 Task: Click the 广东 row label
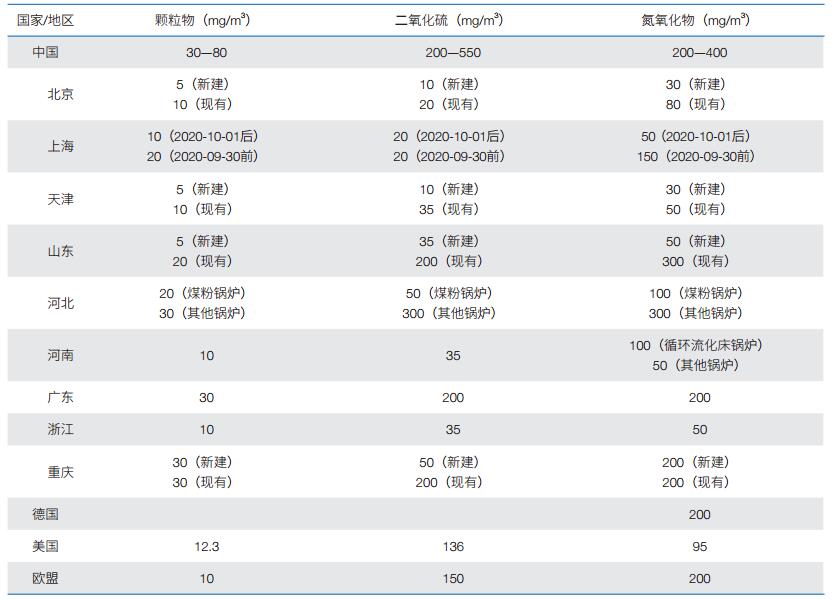tap(61, 397)
